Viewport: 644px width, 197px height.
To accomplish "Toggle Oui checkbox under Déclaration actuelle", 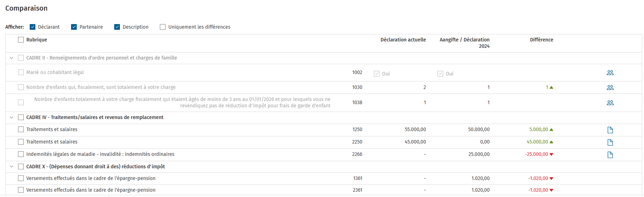I will (377, 74).
